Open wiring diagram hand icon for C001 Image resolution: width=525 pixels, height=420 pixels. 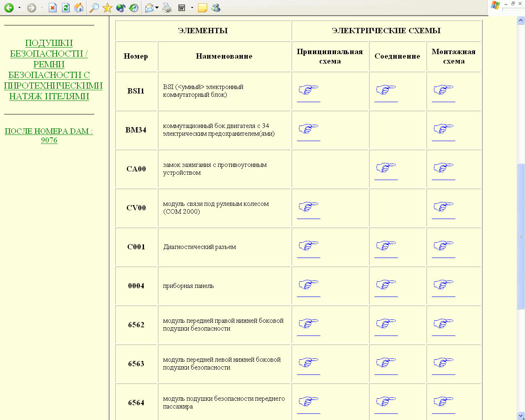(443, 245)
